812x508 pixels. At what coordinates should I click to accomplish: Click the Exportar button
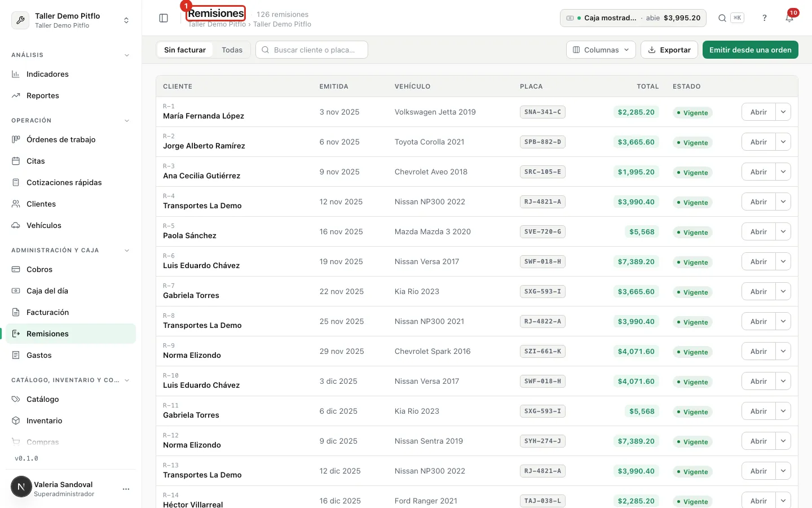point(669,50)
